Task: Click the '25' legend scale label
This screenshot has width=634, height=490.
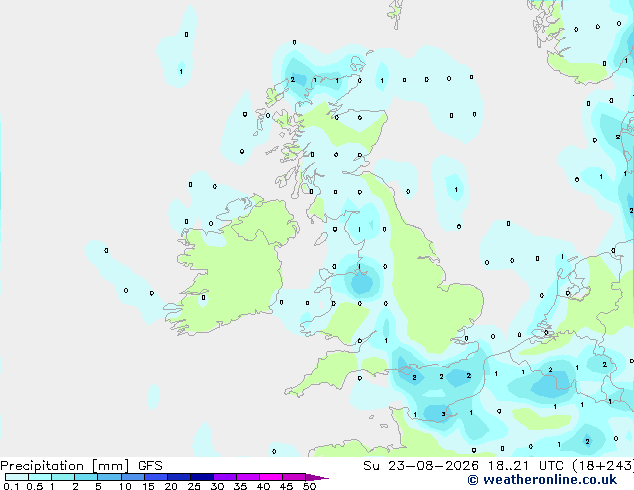Action: (194, 486)
